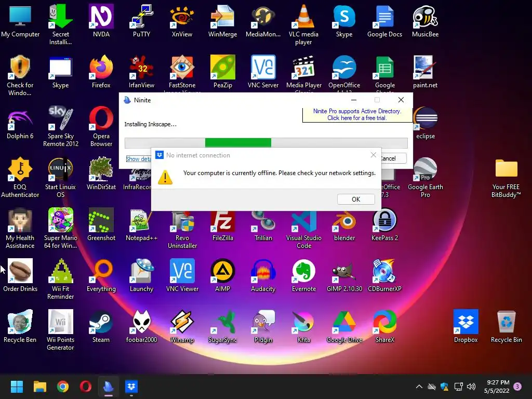Launch Chrome from the taskbar
Screen dimensions: 532x399
pyautogui.click(x=63, y=387)
